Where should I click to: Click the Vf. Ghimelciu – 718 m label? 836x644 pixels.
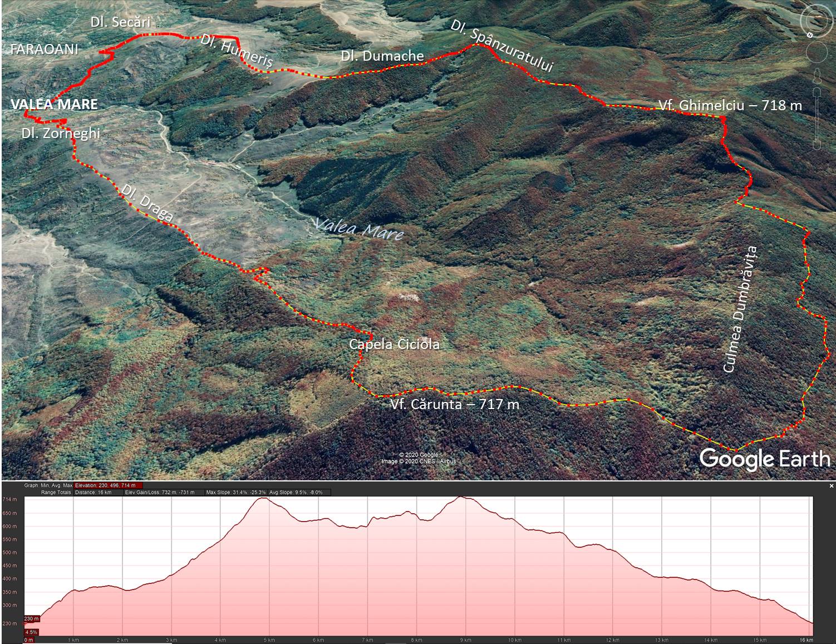pyautogui.click(x=730, y=105)
